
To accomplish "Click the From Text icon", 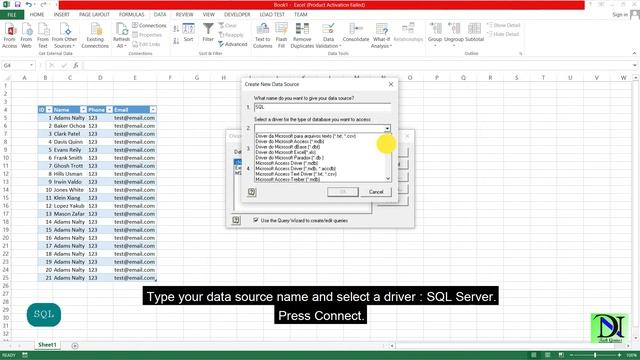I will pos(43,35).
